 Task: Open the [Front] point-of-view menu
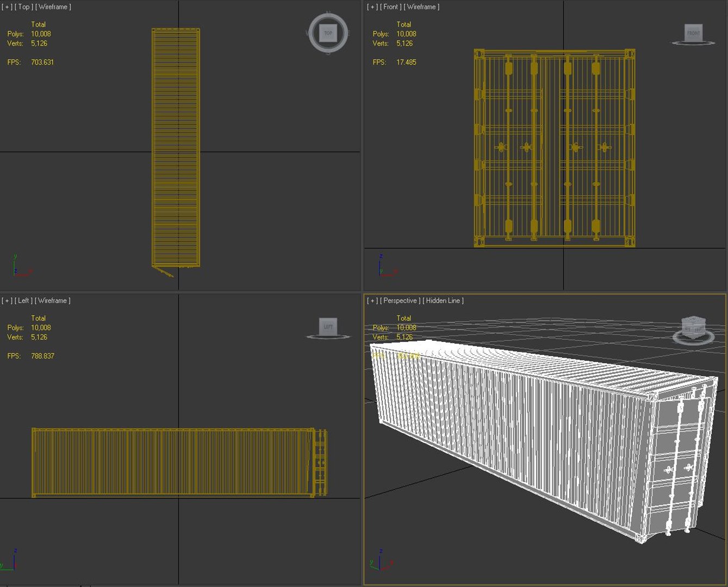pos(390,7)
